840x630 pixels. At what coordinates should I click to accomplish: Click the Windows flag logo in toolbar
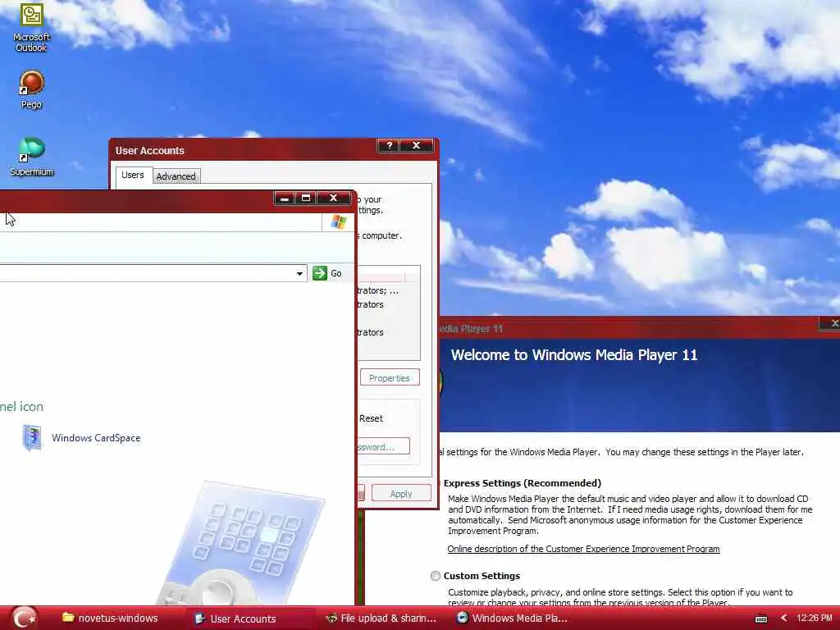tap(339, 221)
